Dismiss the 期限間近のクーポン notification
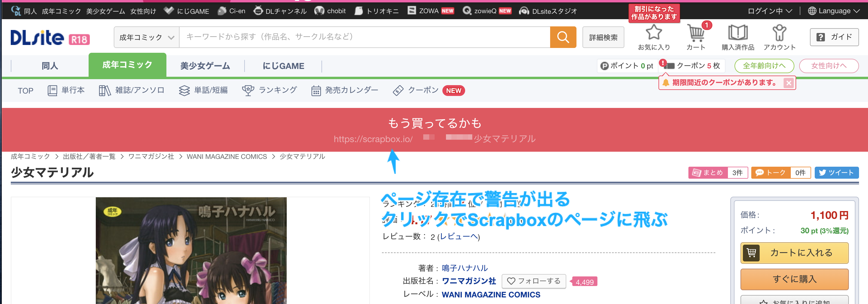This screenshot has height=304, width=868. pos(788,83)
